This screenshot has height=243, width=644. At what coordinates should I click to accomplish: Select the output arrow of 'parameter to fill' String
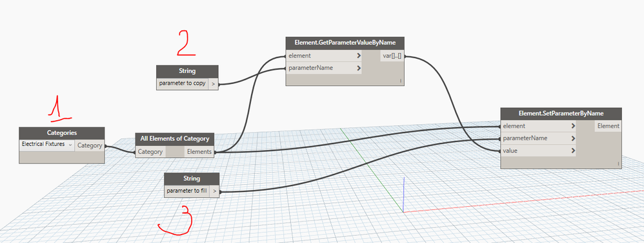tap(214, 191)
